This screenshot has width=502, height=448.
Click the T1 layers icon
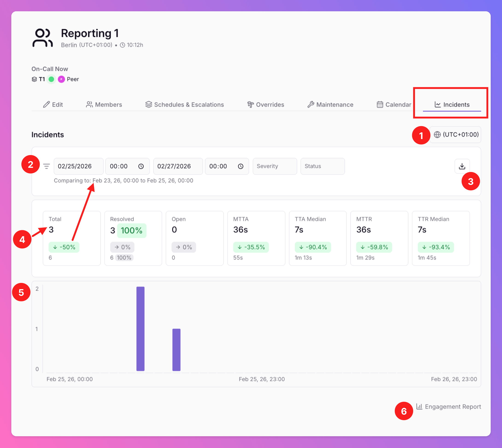(x=35, y=79)
